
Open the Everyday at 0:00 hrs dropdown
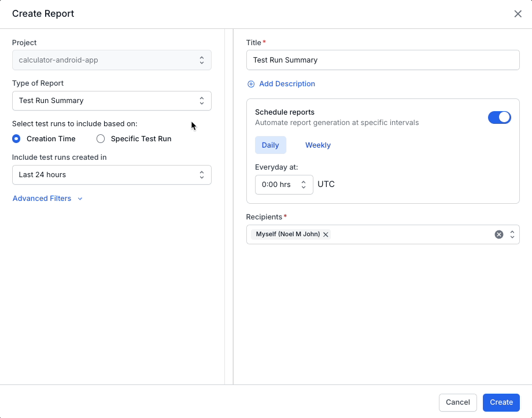tap(283, 185)
